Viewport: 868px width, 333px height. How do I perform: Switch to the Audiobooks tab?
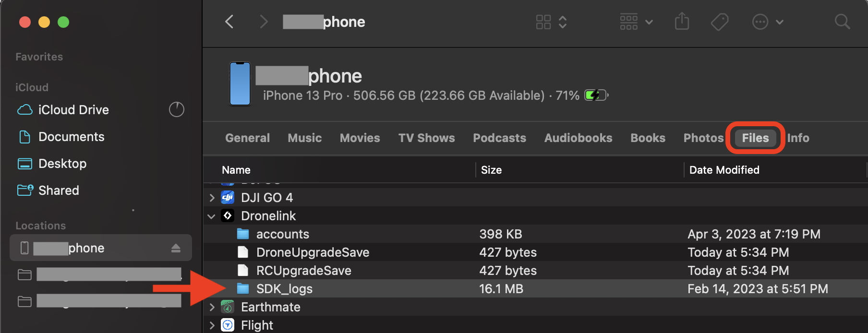tap(578, 138)
